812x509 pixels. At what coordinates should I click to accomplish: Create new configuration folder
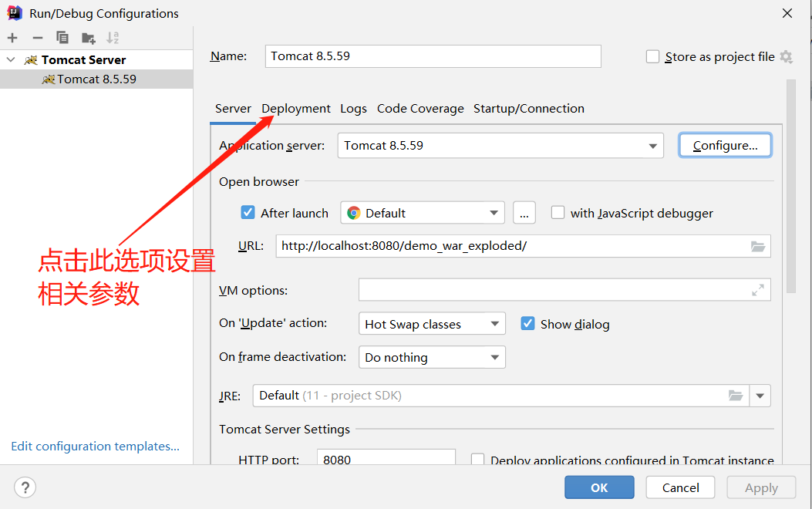tap(88, 38)
